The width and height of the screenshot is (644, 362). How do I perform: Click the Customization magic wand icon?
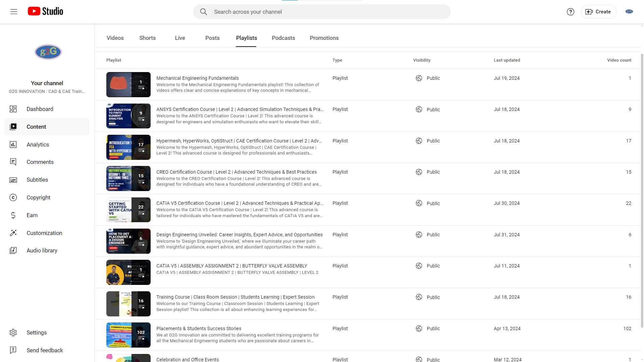pyautogui.click(x=13, y=233)
